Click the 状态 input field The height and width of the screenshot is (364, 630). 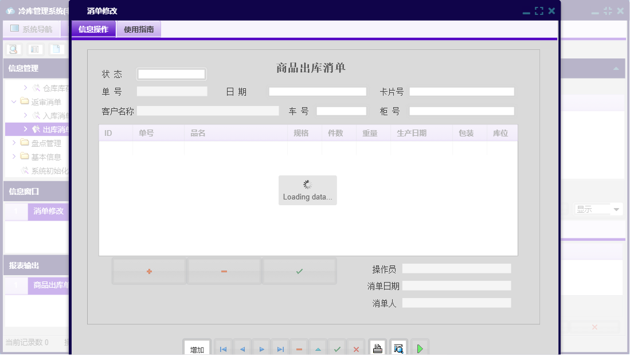[171, 73]
